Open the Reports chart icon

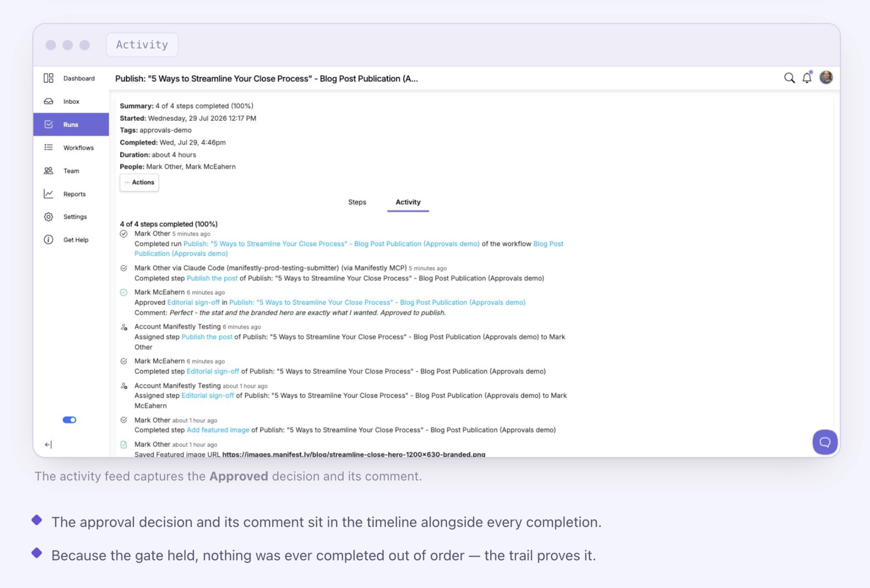49,194
